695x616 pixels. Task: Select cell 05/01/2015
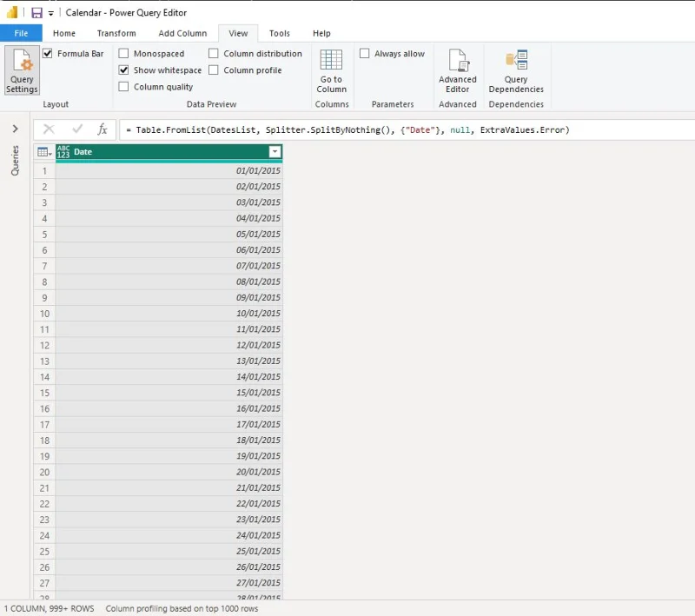point(169,234)
